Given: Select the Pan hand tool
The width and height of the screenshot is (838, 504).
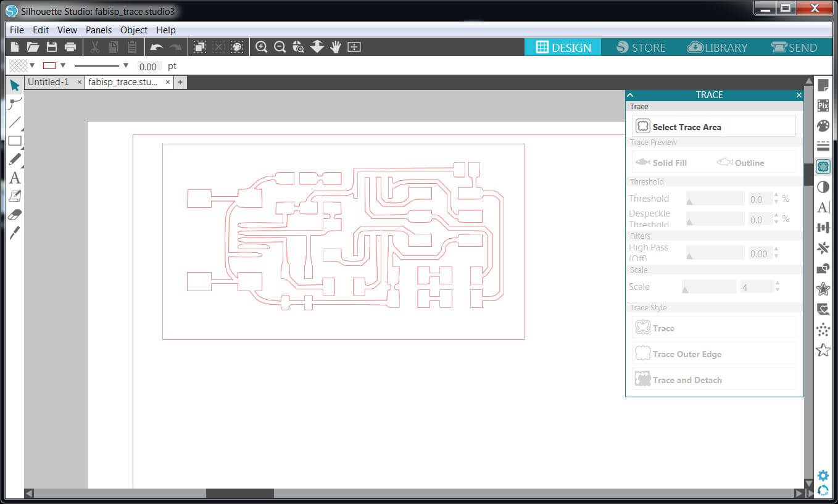Looking at the screenshot, I should pyautogui.click(x=336, y=47).
